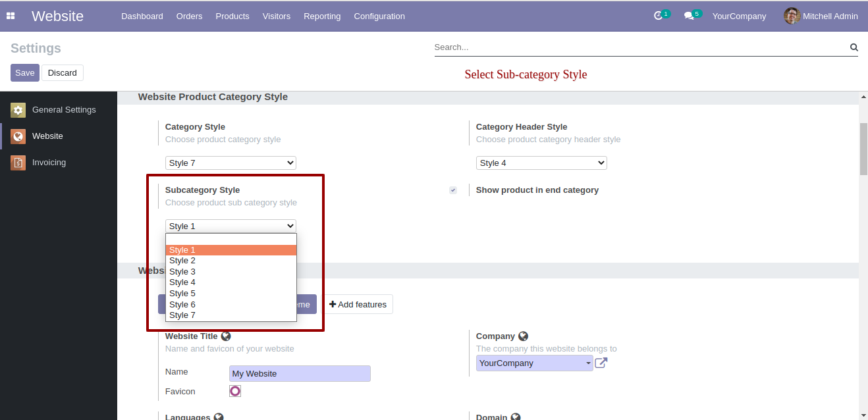Click scrollbar down arrow
The height and width of the screenshot is (420, 868).
(x=863, y=415)
